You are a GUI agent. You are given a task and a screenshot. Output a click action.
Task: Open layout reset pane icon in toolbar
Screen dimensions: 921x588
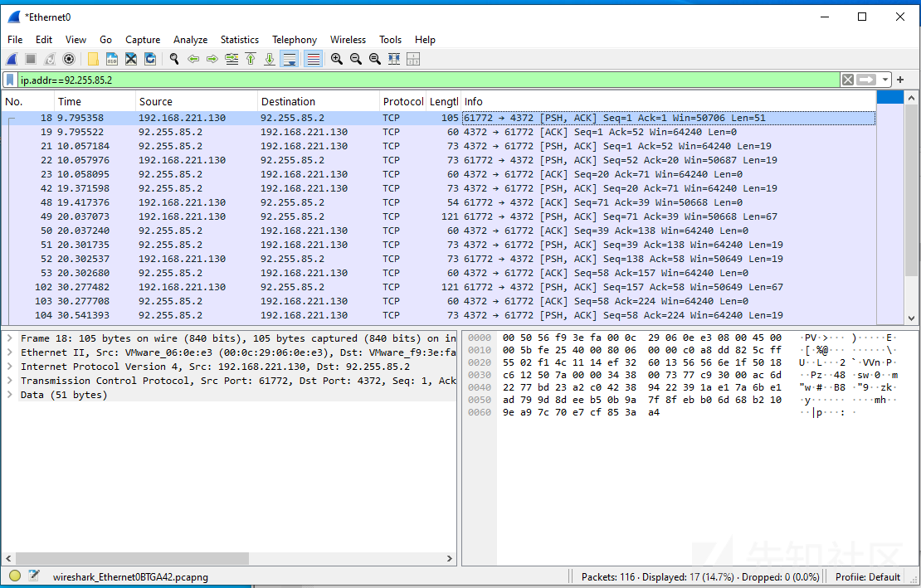(413, 59)
